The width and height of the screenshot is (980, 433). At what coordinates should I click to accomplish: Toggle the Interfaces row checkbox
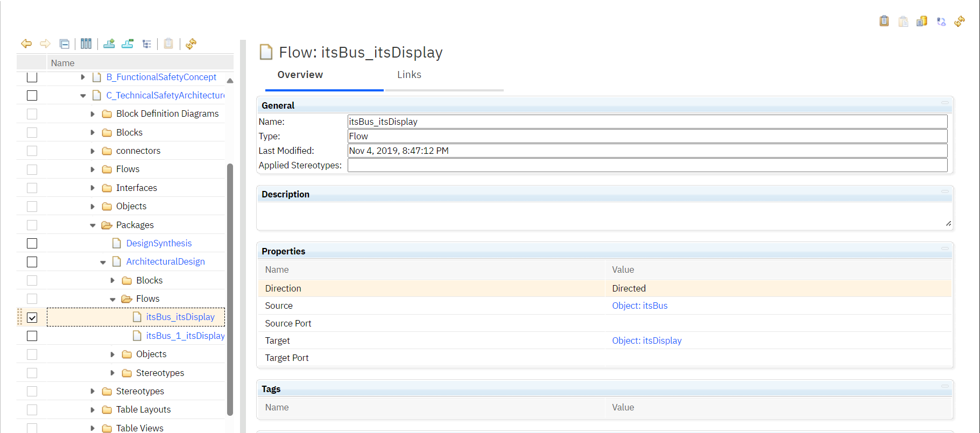point(32,188)
